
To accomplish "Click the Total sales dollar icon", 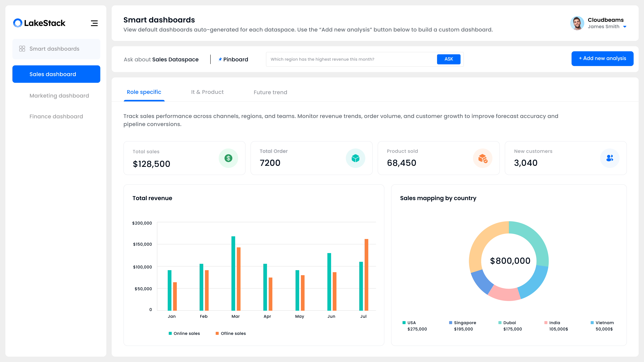I will (x=228, y=158).
